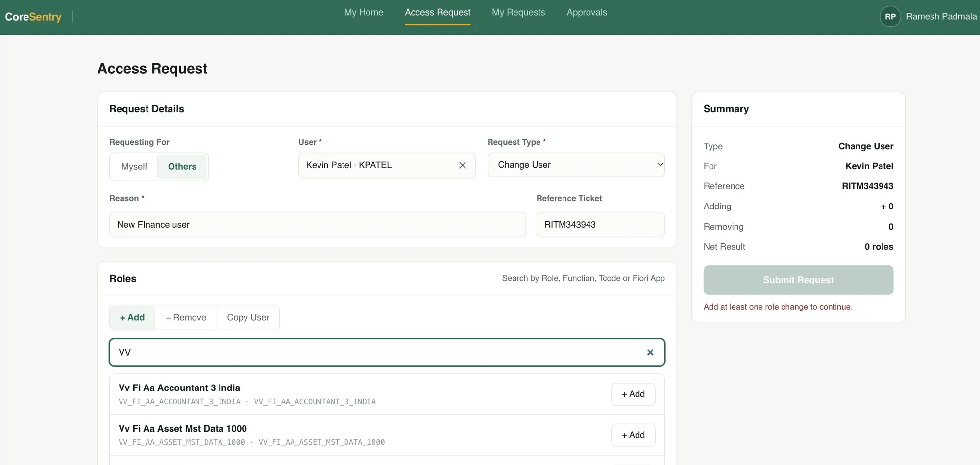Select the + Add roles mode

click(x=132, y=318)
